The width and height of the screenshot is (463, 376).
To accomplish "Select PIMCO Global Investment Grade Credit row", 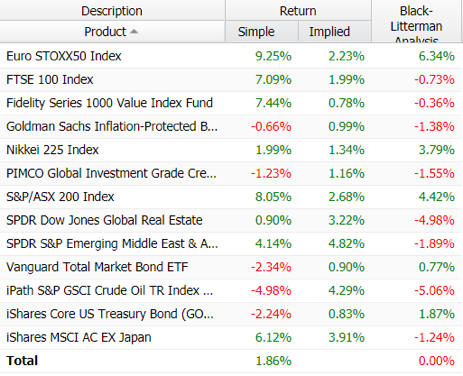I will coord(231,174).
